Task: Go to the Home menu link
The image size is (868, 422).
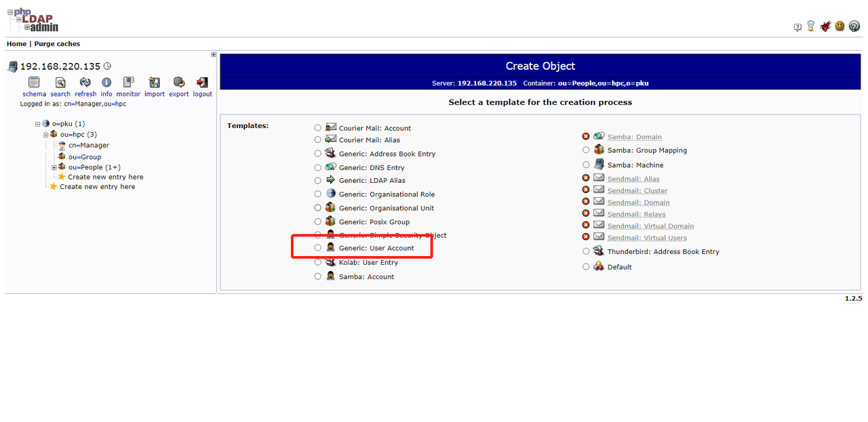Action: tap(16, 44)
